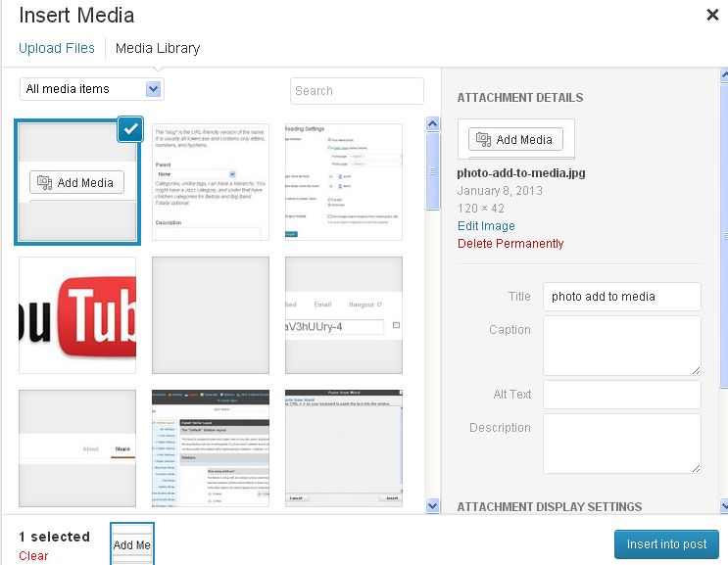
Task: Switch to Upload Files tab
Action: coord(57,48)
